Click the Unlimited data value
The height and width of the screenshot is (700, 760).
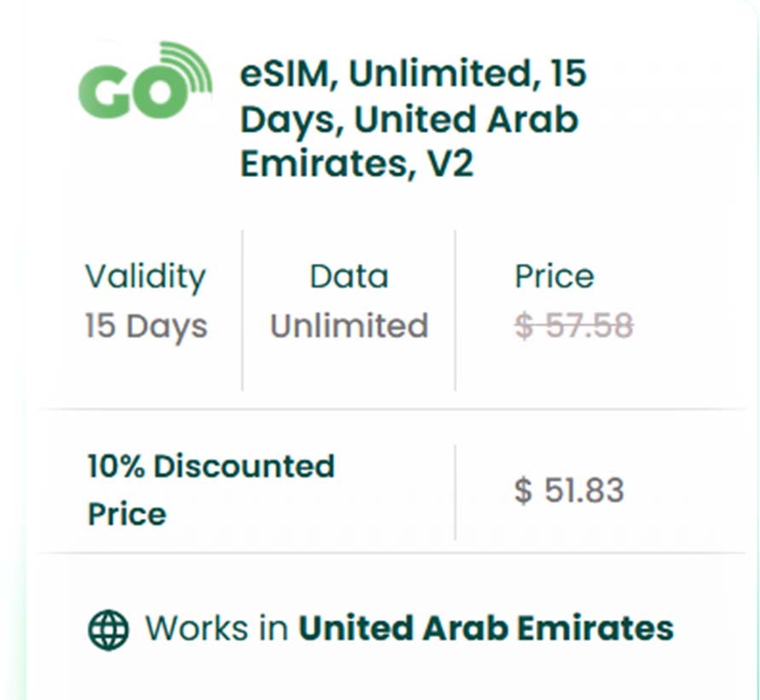point(348,326)
